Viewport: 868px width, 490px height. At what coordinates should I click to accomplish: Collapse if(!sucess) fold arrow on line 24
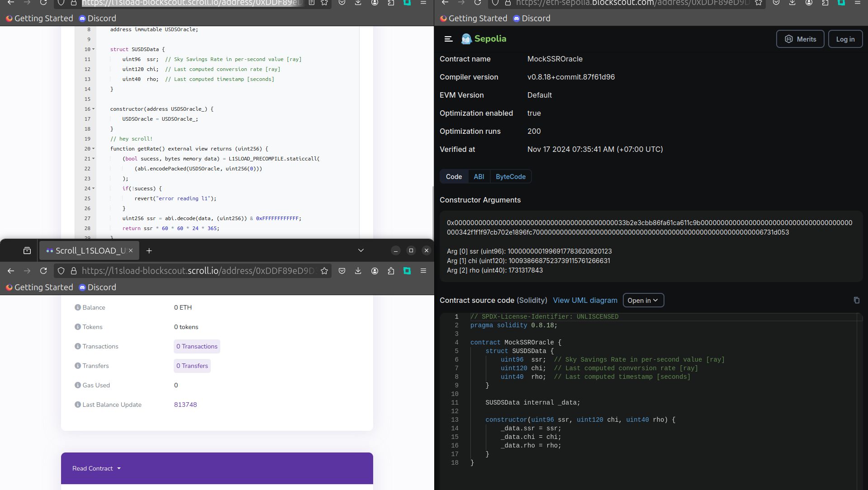click(x=94, y=188)
